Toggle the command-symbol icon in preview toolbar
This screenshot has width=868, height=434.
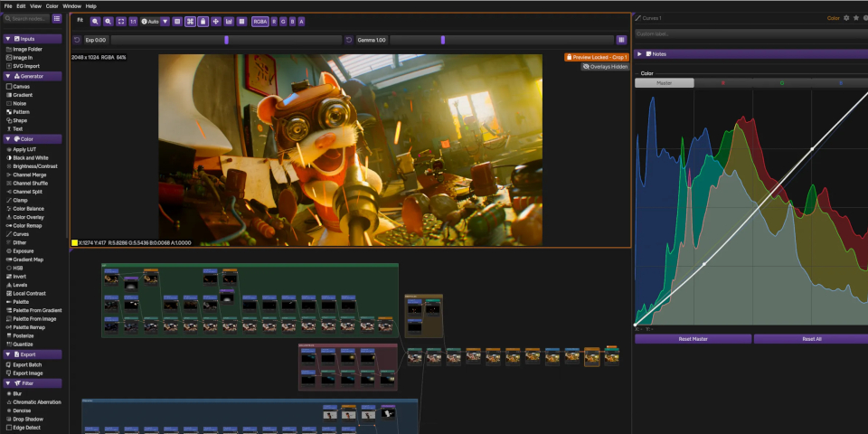(x=190, y=22)
